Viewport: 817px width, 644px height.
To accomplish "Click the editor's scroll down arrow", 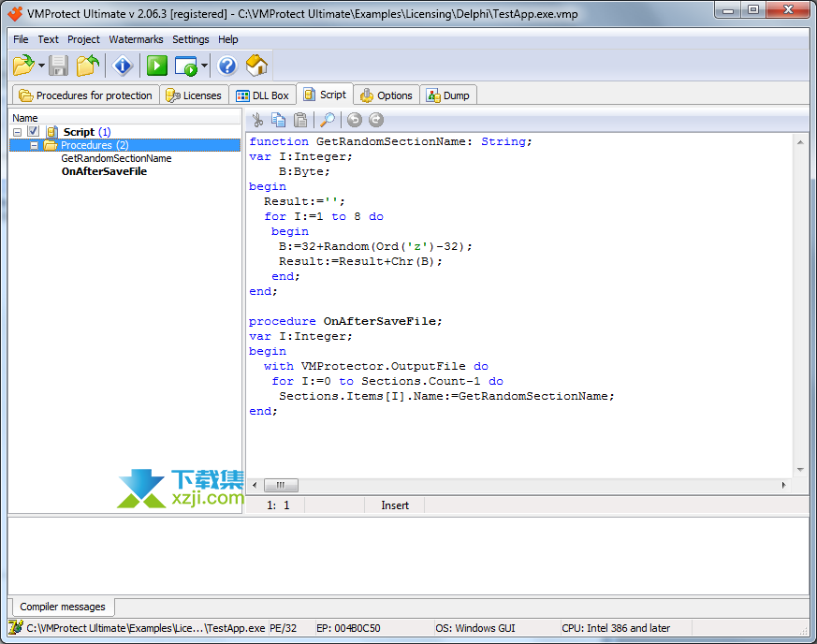I will (800, 470).
